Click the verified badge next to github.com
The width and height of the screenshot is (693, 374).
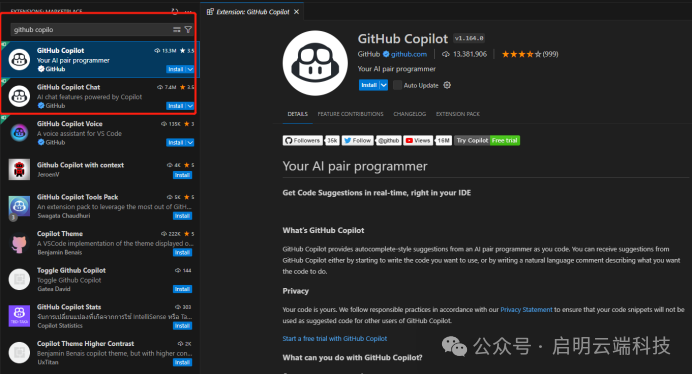386,54
